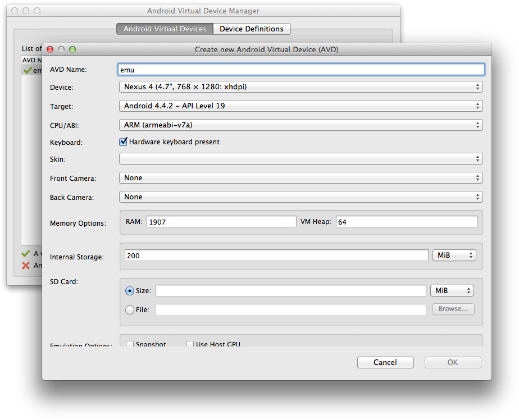Select the SD Card File radio button

pyautogui.click(x=130, y=309)
